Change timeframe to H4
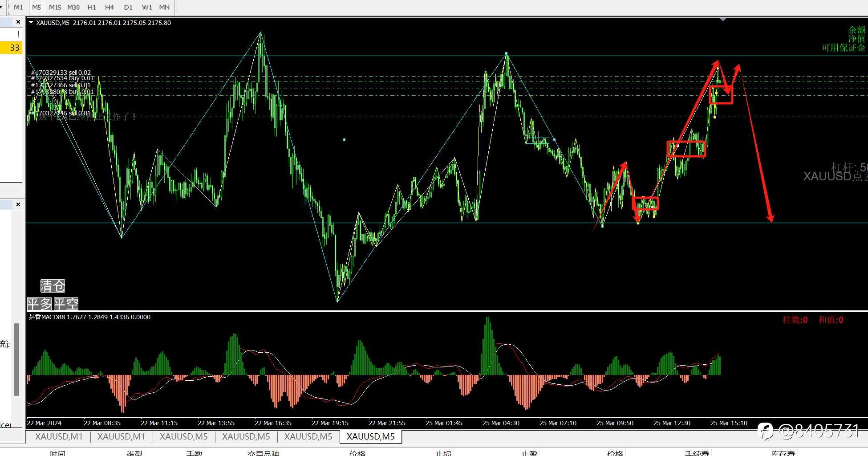This screenshot has width=868, height=456. pos(110,7)
